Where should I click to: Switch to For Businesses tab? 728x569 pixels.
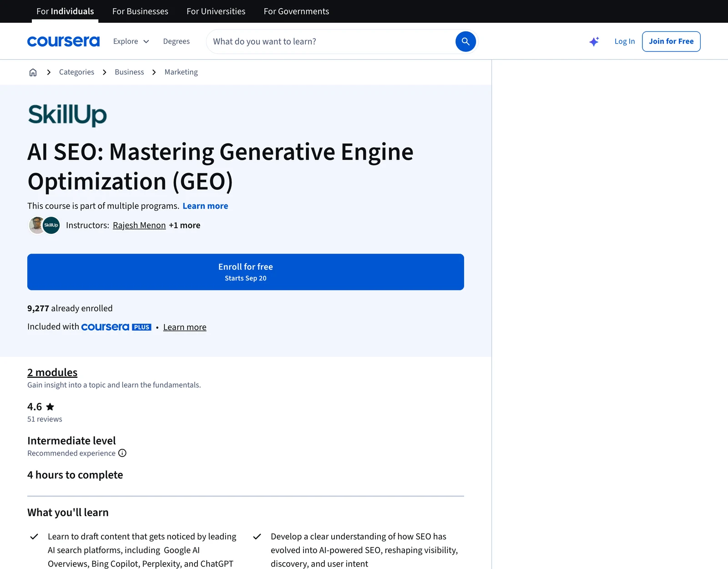tap(140, 11)
